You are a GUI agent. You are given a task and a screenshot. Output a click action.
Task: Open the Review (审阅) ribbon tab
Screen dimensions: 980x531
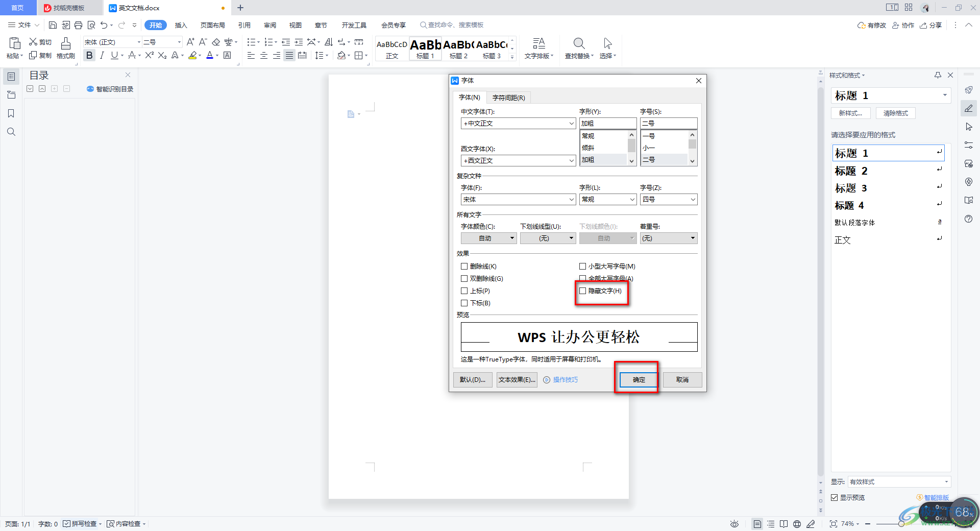pos(270,25)
